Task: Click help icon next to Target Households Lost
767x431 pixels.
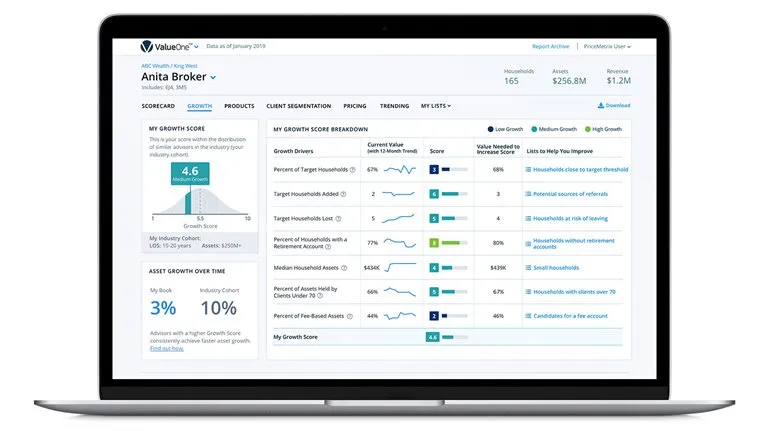Action: [x=337, y=218]
